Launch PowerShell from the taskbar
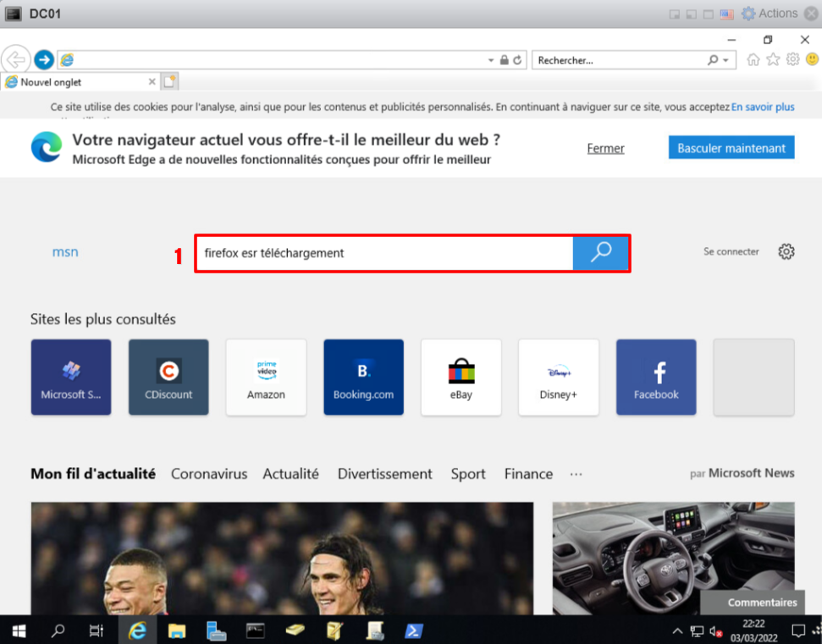Screen dimensions: 822x644 click(x=413, y=630)
